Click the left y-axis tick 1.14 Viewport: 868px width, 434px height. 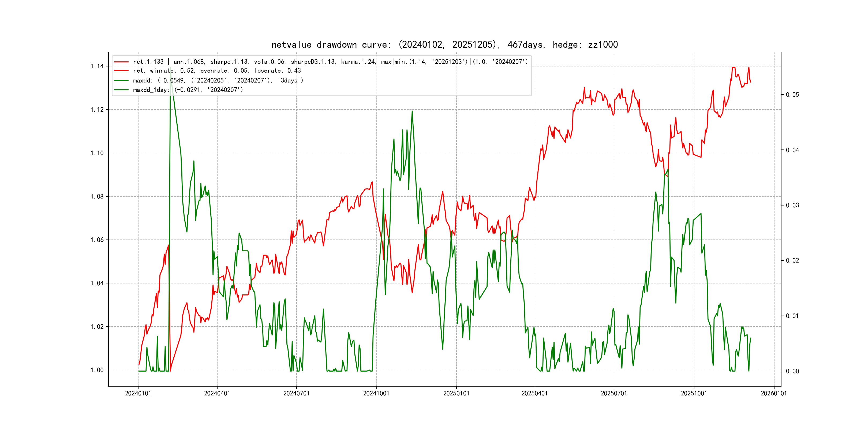click(97, 66)
